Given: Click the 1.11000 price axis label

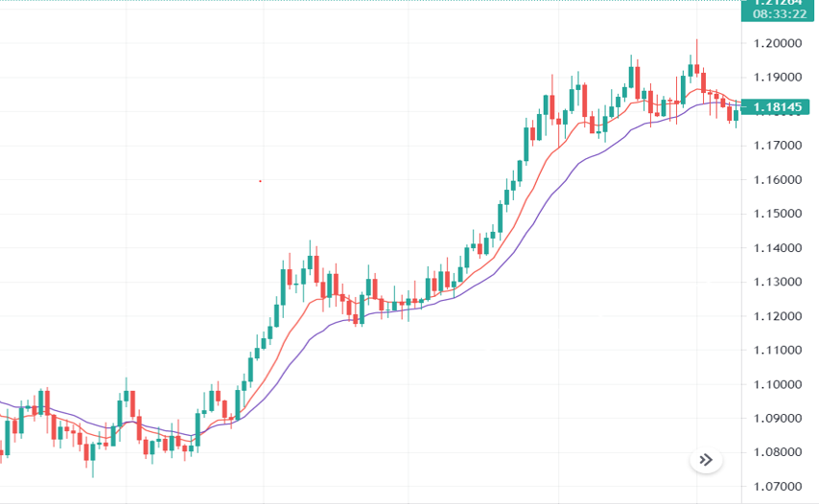Looking at the screenshot, I should click(x=778, y=350).
